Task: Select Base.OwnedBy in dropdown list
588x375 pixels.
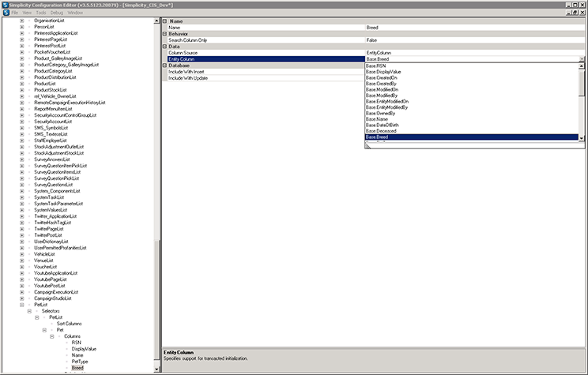Action: click(472, 114)
